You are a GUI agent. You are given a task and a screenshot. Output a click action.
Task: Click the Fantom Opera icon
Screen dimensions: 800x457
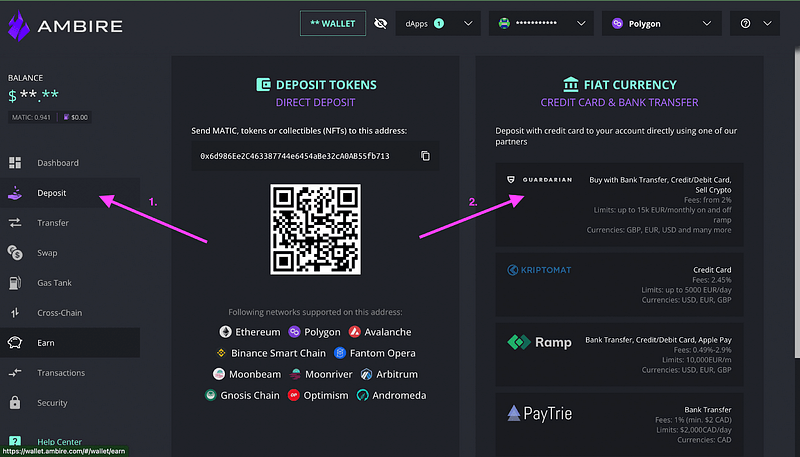tap(340, 353)
